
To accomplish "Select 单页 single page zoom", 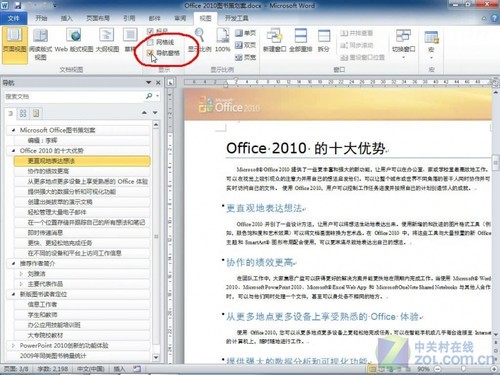I will tap(245, 33).
